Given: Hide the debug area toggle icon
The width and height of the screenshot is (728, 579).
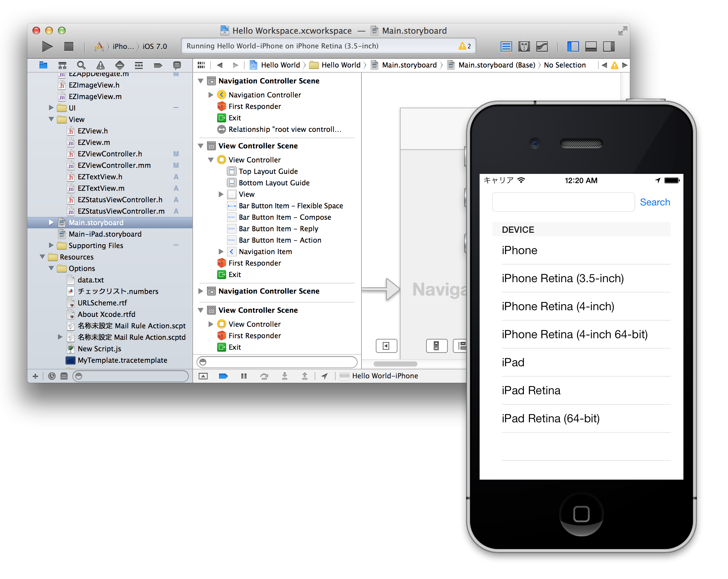Looking at the screenshot, I should click(203, 376).
